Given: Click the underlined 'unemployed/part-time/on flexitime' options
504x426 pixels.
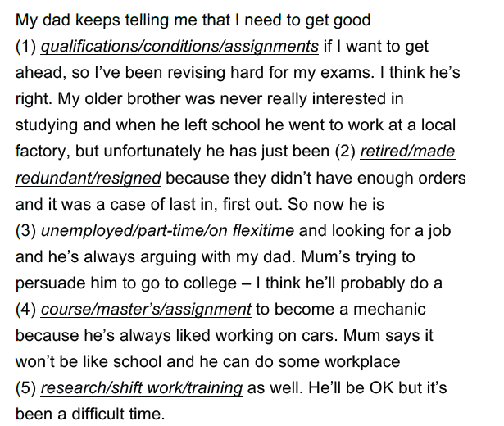Looking at the screenshot, I should pyautogui.click(x=167, y=231).
